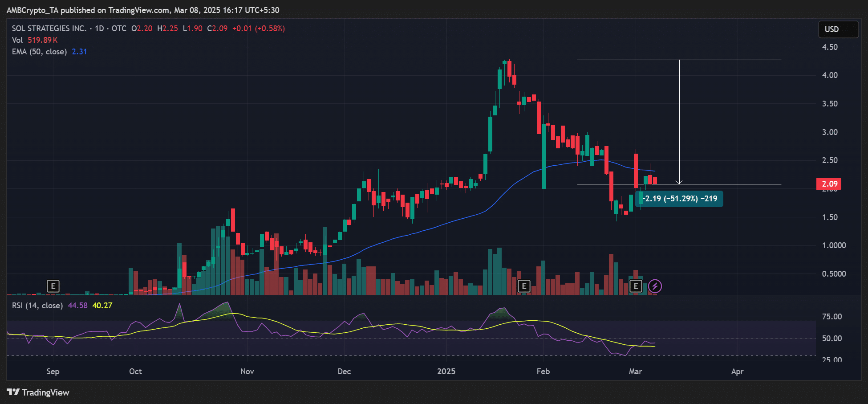Click the 2.50 price axis label
Image resolution: width=868 pixels, height=404 pixels.
click(x=830, y=160)
